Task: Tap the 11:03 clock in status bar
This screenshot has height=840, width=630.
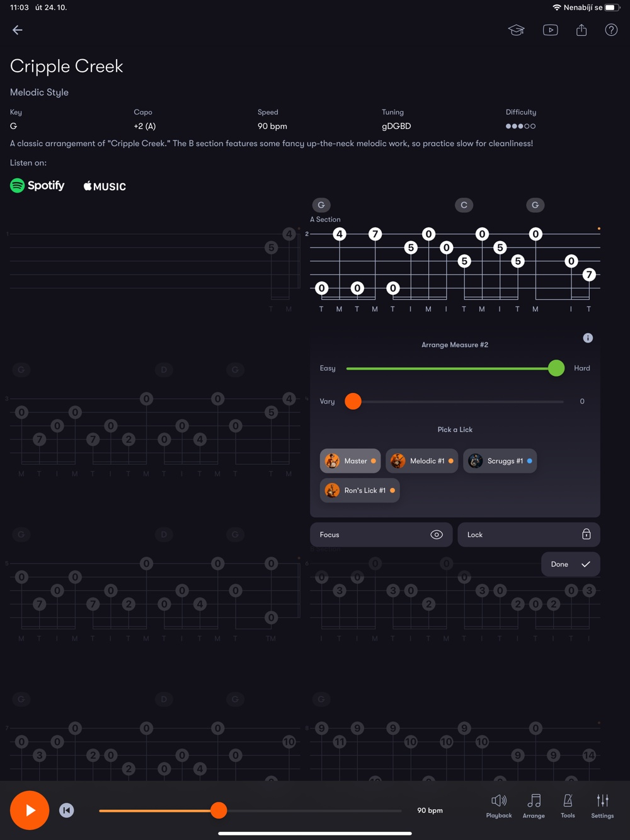Action: point(20,8)
